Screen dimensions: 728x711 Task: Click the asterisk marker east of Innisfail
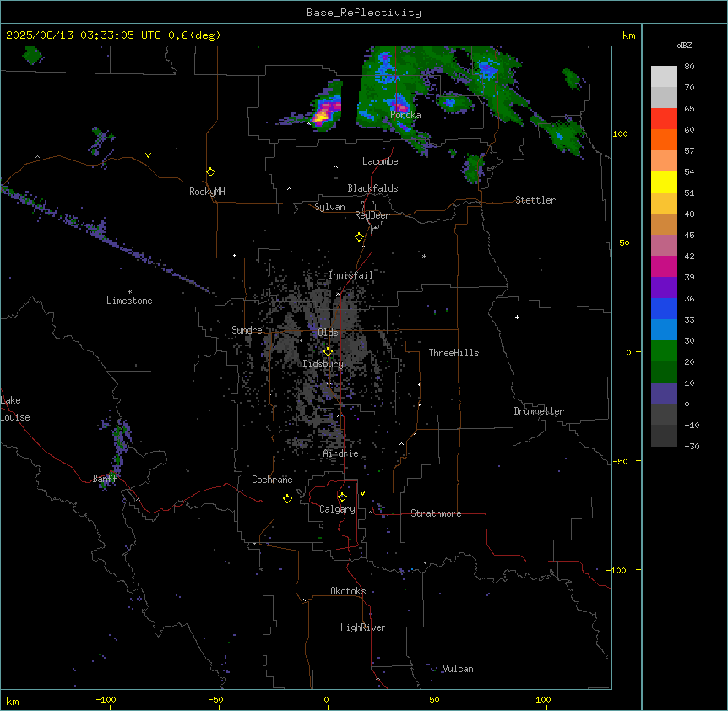tap(424, 256)
